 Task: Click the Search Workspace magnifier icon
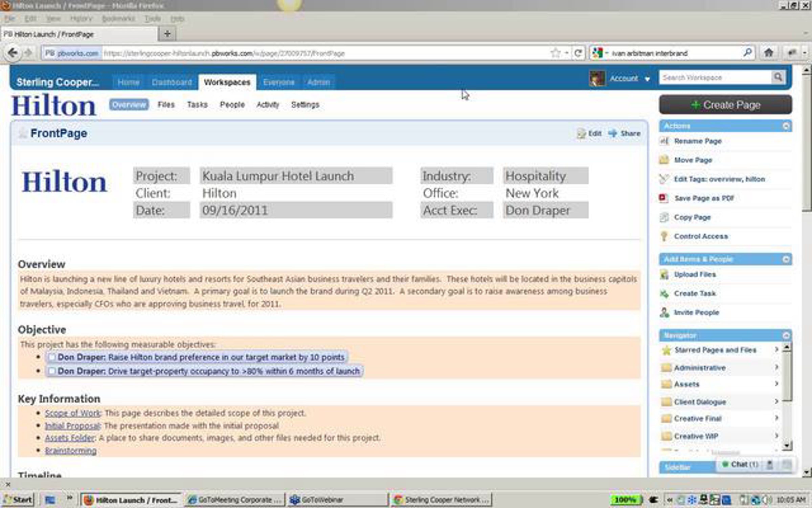(778, 77)
